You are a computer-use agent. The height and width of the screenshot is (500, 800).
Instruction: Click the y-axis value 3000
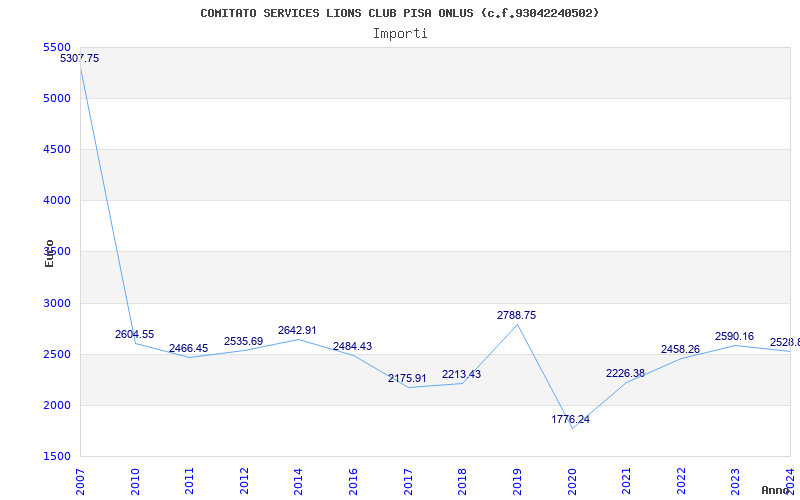(57, 303)
